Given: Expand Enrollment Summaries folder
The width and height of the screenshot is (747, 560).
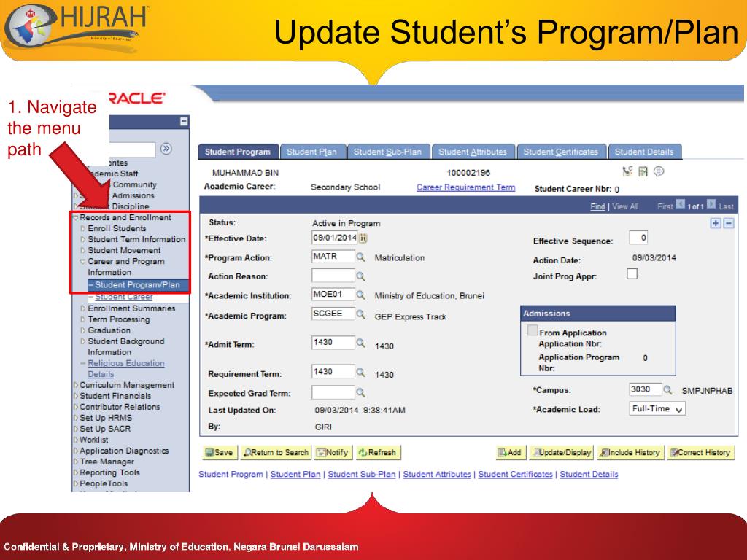Looking at the screenshot, I should pyautogui.click(x=83, y=308).
